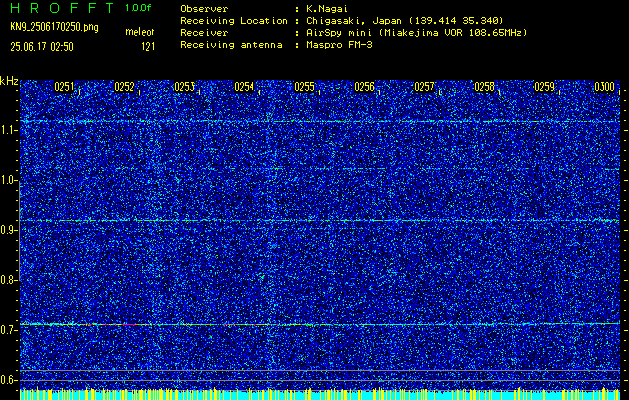629x400 pixels.
Task: Click the version label 1.0.0f
Action: (x=138, y=8)
